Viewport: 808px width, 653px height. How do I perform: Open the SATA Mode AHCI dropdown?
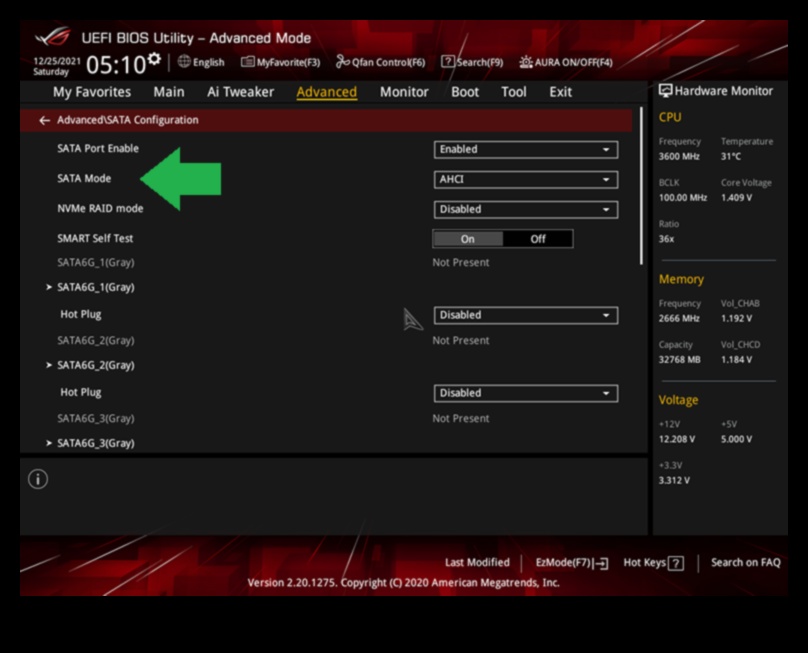(526, 180)
